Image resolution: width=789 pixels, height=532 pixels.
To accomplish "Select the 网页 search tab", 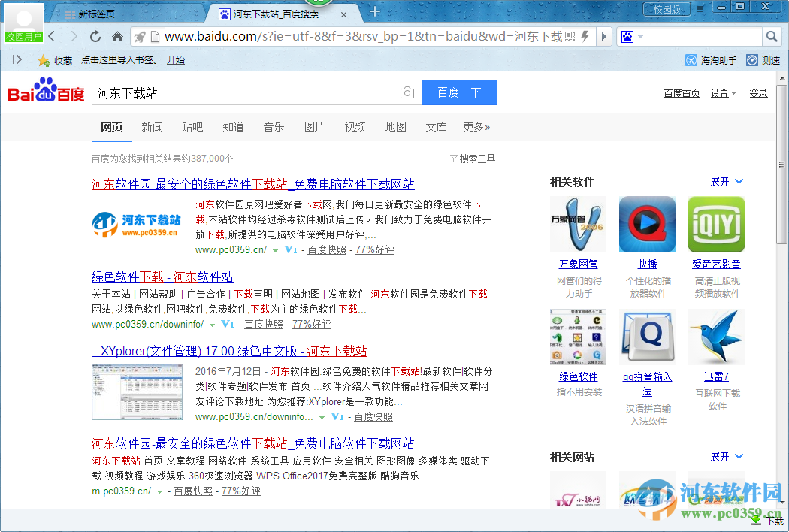I will click(x=112, y=127).
